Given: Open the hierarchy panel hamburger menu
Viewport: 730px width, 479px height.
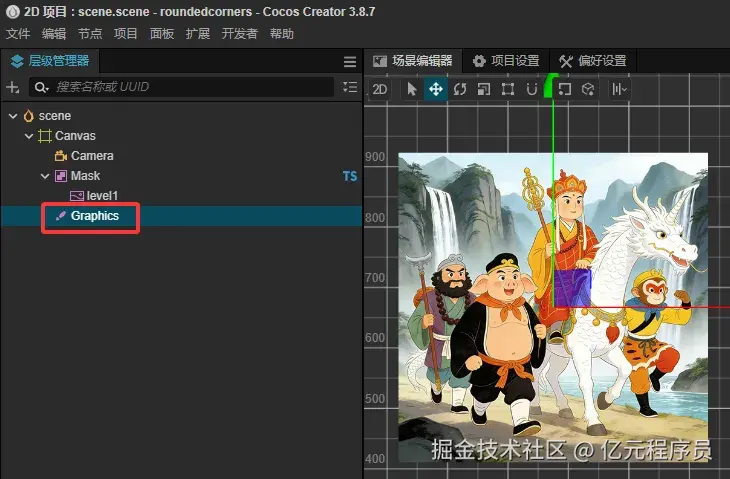Looking at the screenshot, I should 350,61.
